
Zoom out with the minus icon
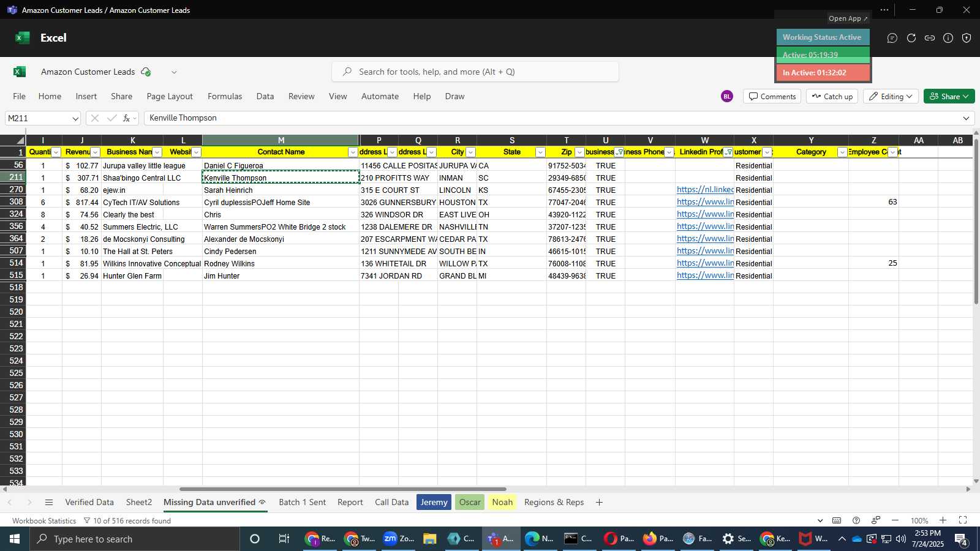coord(895,520)
